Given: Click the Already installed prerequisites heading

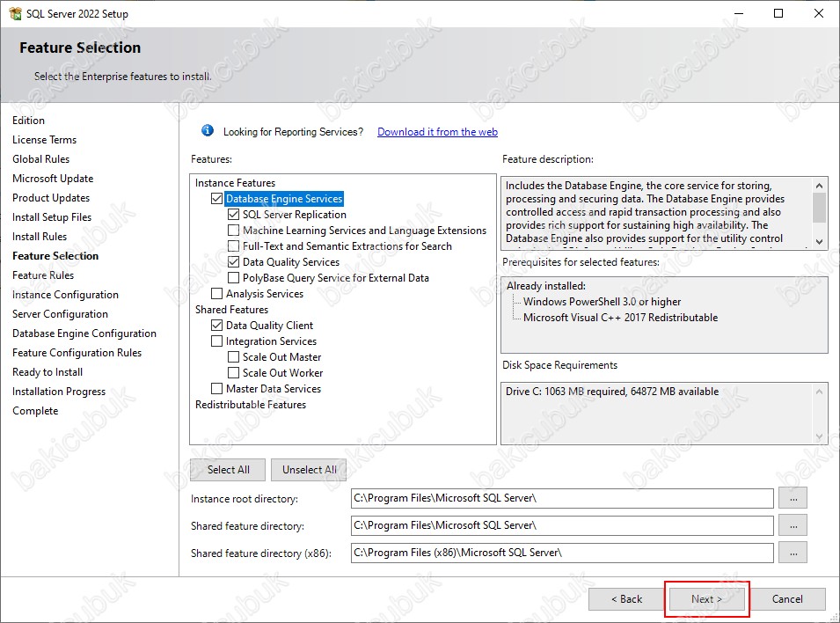Looking at the screenshot, I should pos(546,286).
